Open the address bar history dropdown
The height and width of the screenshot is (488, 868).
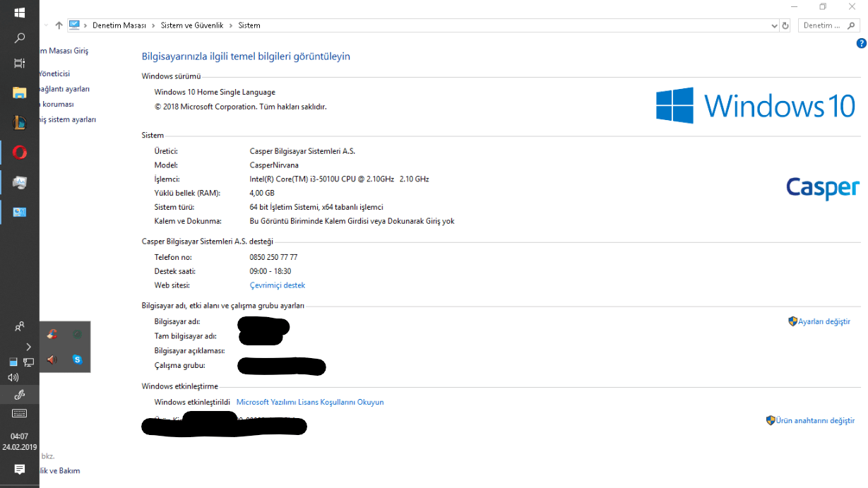click(774, 25)
